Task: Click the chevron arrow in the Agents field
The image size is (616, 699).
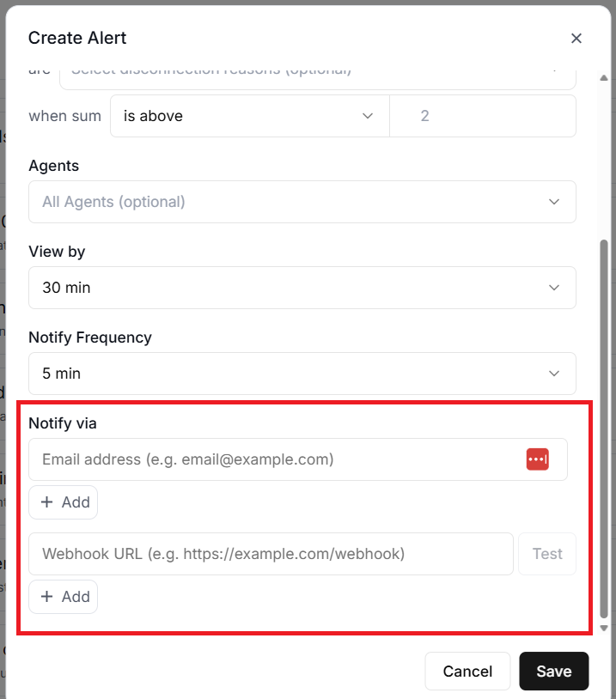Action: (x=554, y=202)
